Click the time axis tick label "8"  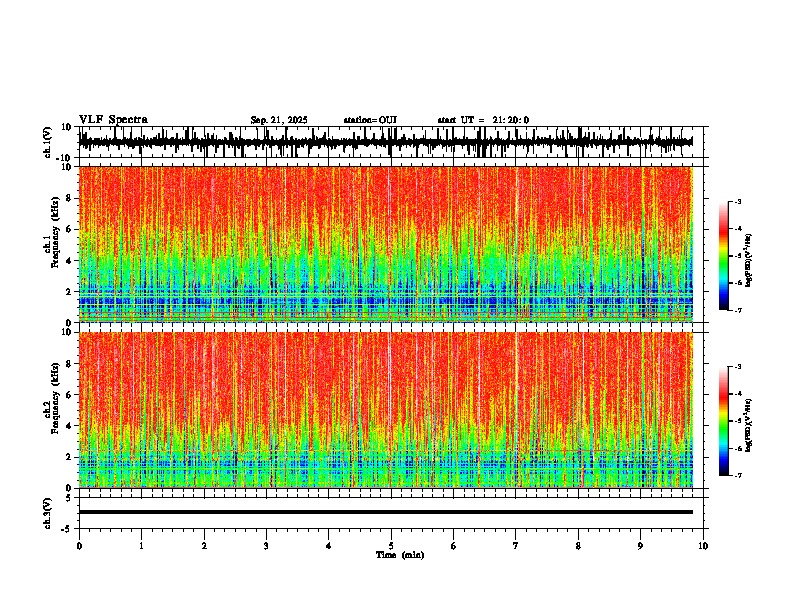tap(578, 546)
